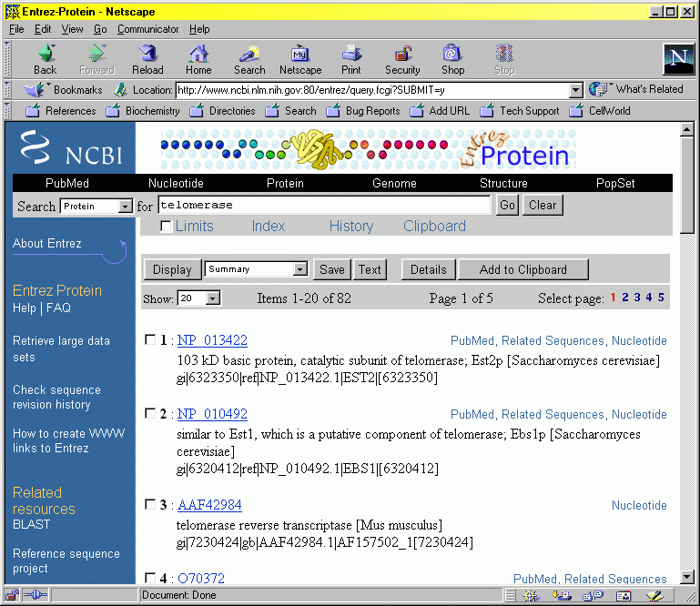Open the My Netscape toolbar icon
This screenshot has width=700, height=606.
[x=300, y=54]
